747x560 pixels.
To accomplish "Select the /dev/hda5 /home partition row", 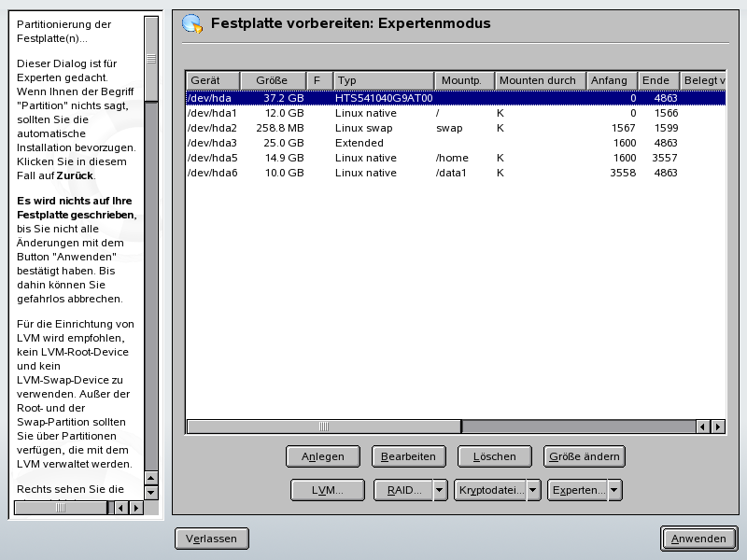I will pos(373,158).
